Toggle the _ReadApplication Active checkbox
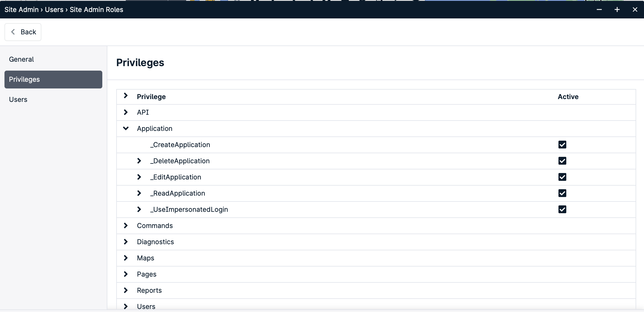The height and width of the screenshot is (312, 644). pos(562,193)
